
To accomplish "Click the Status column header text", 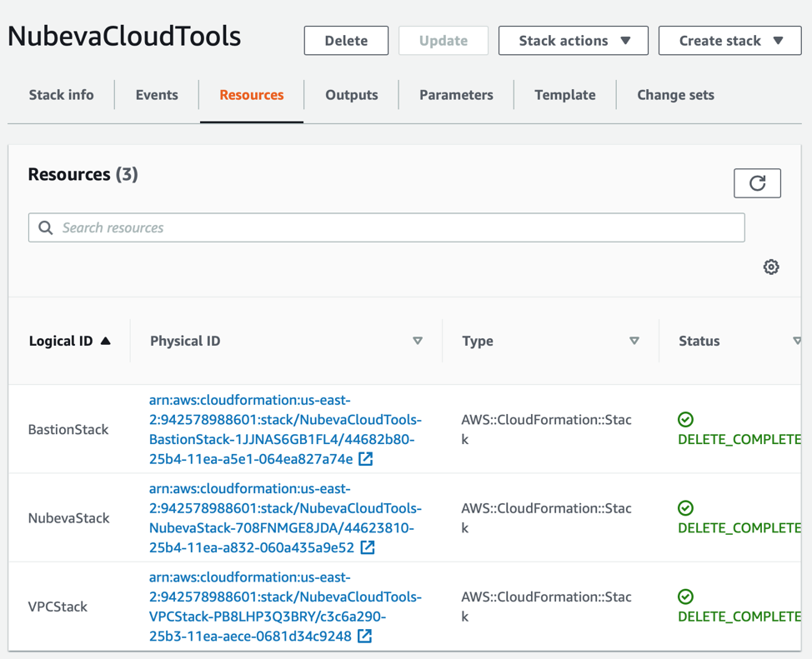I will tap(699, 341).
